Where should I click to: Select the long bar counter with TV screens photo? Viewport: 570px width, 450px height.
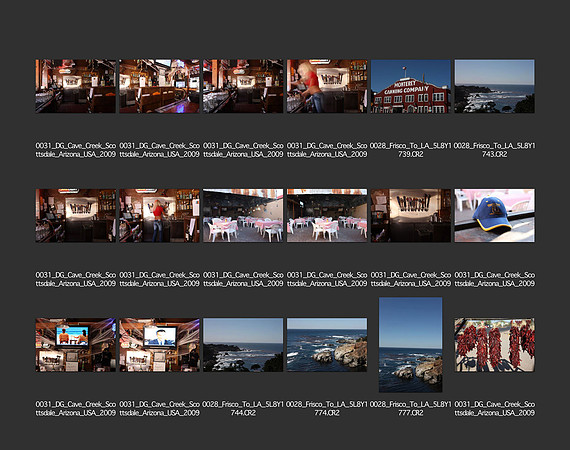(159, 86)
